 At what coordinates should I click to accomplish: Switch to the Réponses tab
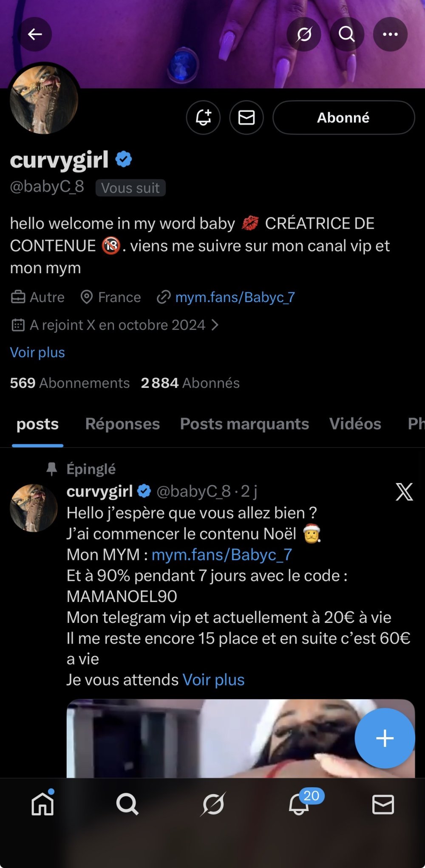(x=122, y=424)
